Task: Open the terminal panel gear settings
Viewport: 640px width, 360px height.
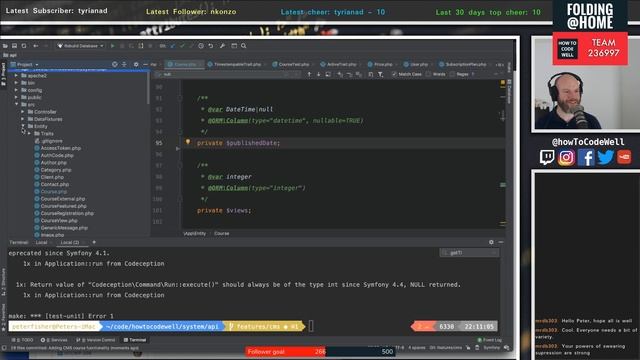Action: click(x=491, y=242)
